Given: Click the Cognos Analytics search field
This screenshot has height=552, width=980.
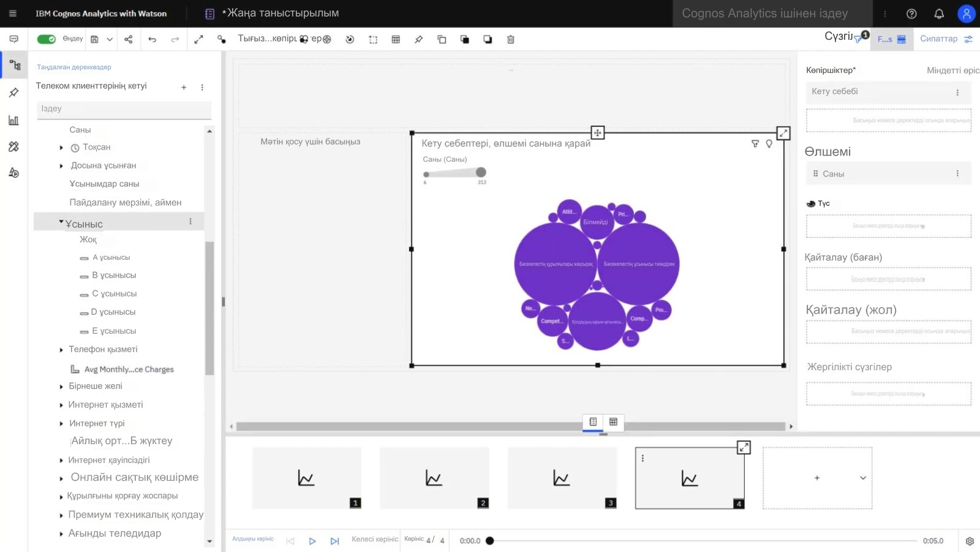Looking at the screenshot, I should (772, 13).
